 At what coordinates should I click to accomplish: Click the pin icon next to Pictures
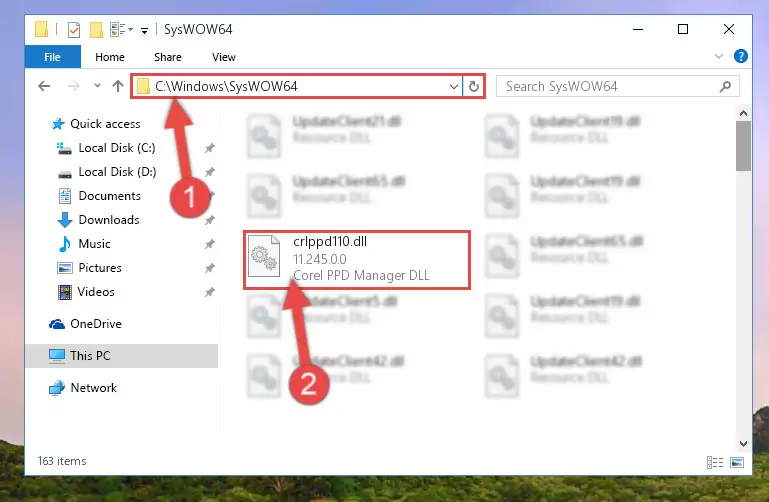[209, 268]
